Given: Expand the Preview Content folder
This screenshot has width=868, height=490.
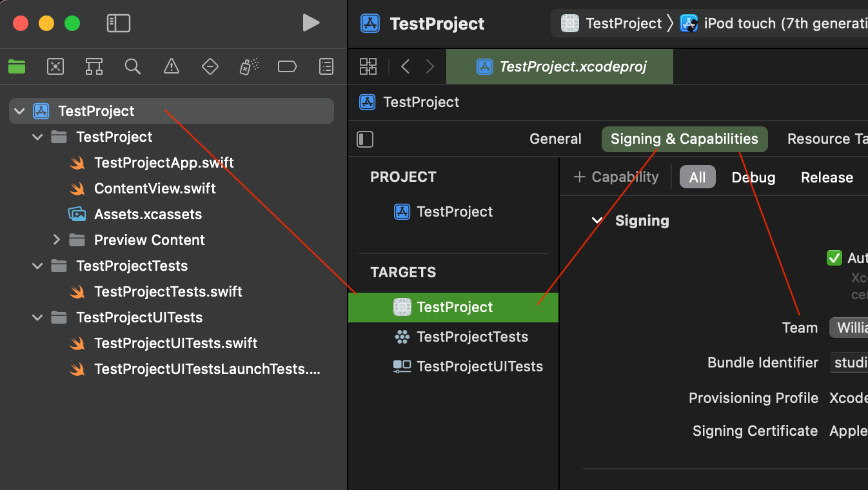Looking at the screenshot, I should [x=56, y=240].
